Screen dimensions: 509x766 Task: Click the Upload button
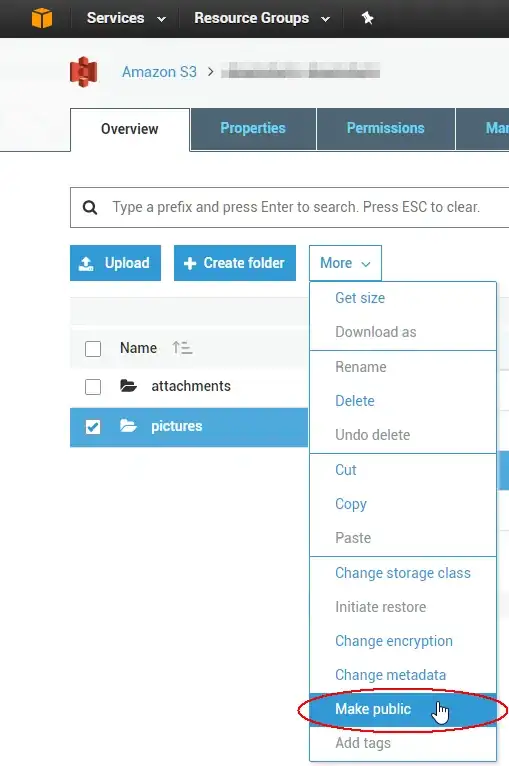115,263
